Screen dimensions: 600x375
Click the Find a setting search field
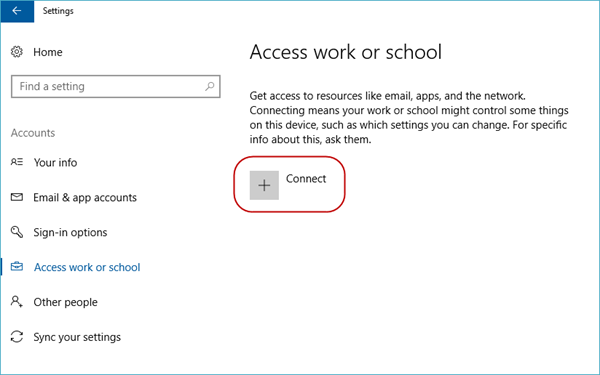click(x=116, y=86)
